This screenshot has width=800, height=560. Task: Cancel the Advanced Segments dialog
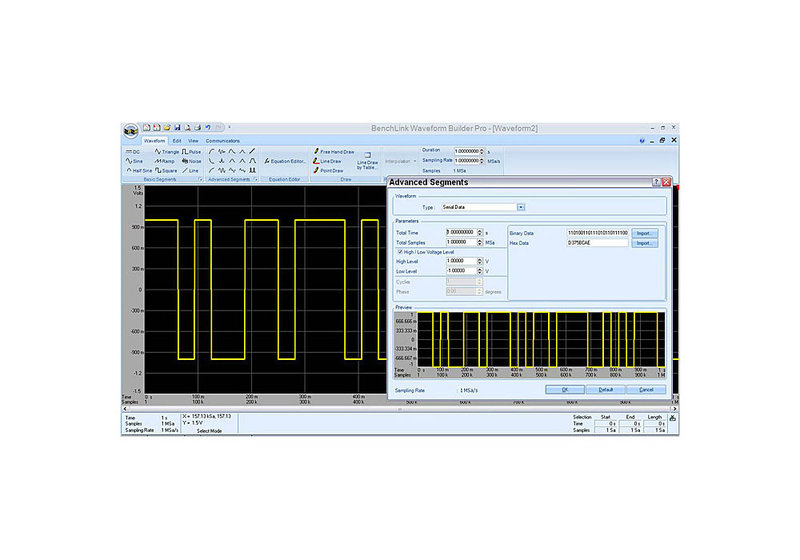point(646,390)
